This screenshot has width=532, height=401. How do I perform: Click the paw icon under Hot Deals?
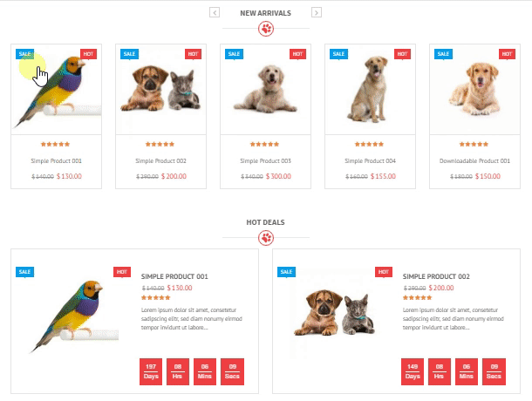pos(266,238)
